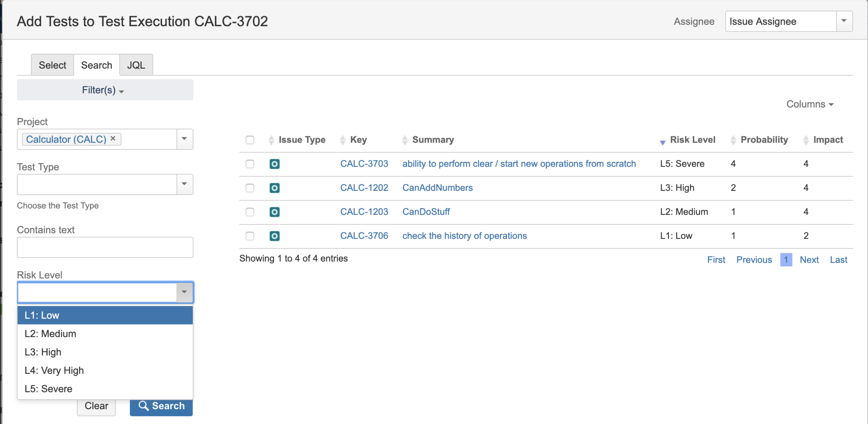The width and height of the screenshot is (868, 424).
Task: Sort by Issue Type column arrows
Action: (271, 140)
